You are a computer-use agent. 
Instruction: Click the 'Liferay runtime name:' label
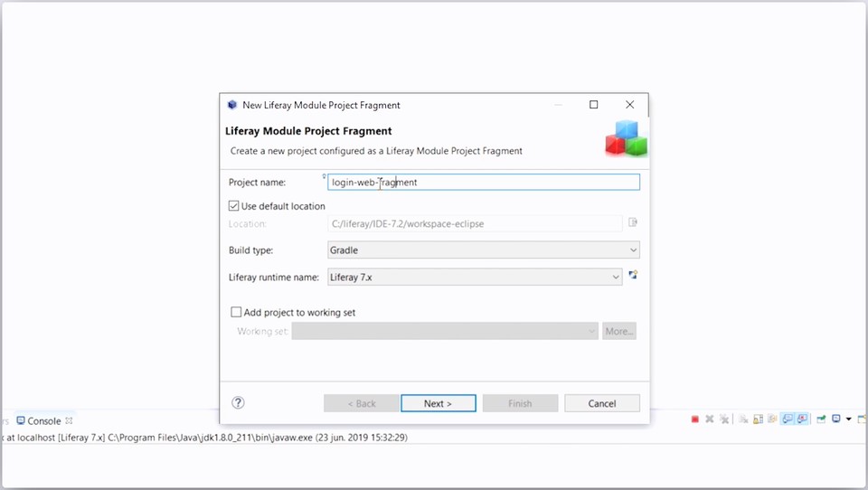pos(274,277)
